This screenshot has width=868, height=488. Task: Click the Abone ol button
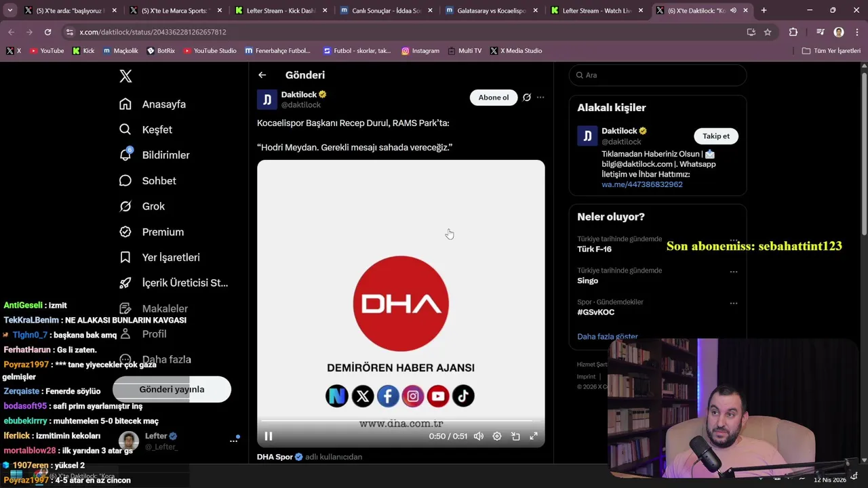(494, 98)
